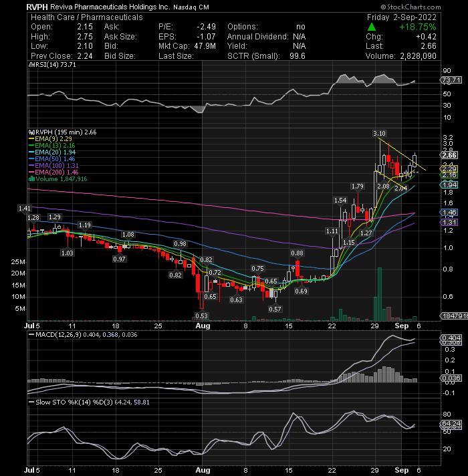
Task: Click the Nasdaq CM exchange label
Action: [191, 7]
